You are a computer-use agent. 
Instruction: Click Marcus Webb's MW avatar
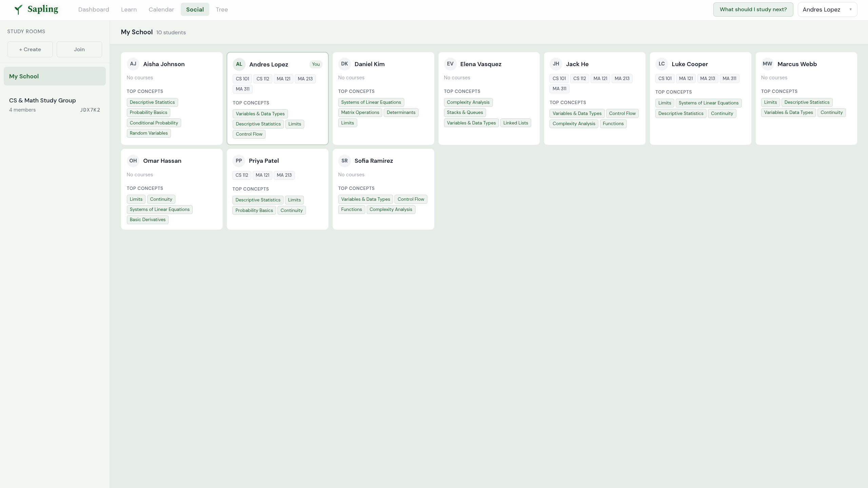pyautogui.click(x=767, y=64)
